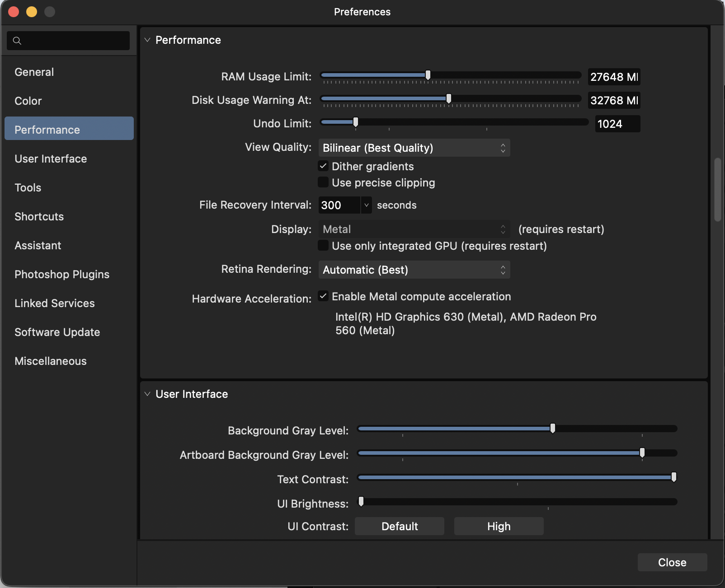Click the search magnifier icon
This screenshot has width=725, height=588.
click(x=17, y=41)
